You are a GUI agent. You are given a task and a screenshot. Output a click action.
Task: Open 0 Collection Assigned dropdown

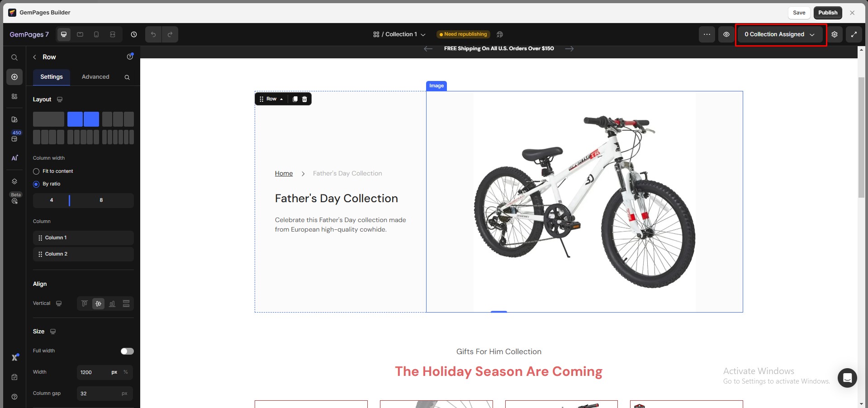780,34
